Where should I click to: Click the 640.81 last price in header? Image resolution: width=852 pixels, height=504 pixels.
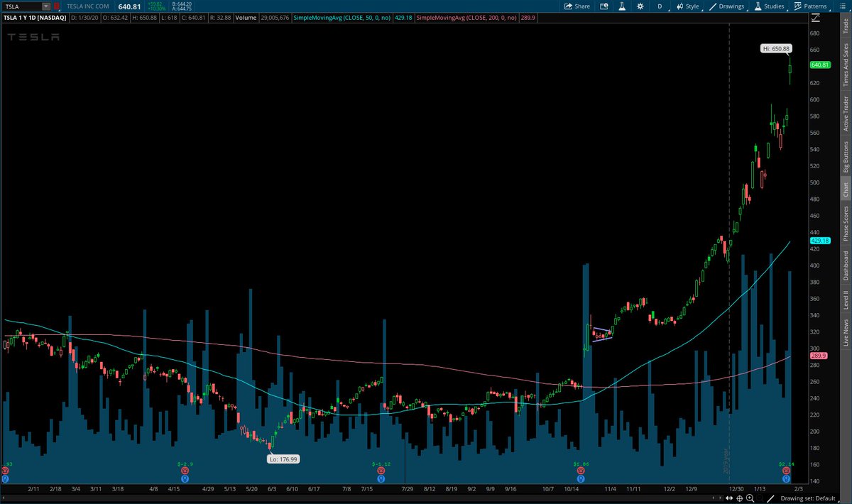pos(131,6)
